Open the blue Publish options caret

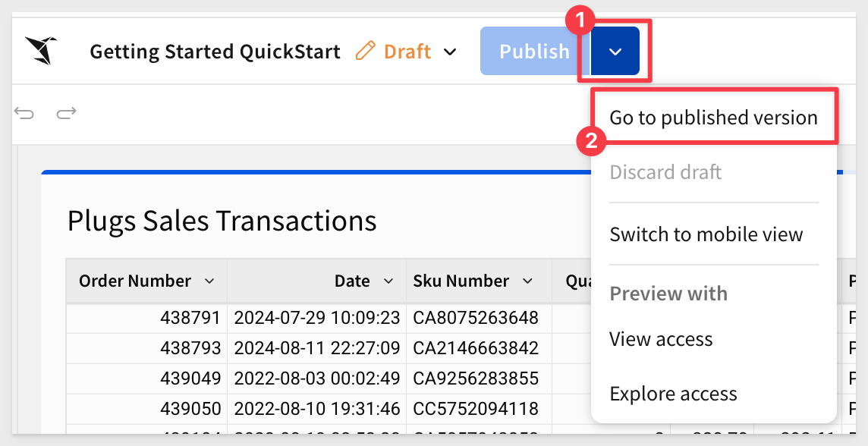(x=615, y=51)
